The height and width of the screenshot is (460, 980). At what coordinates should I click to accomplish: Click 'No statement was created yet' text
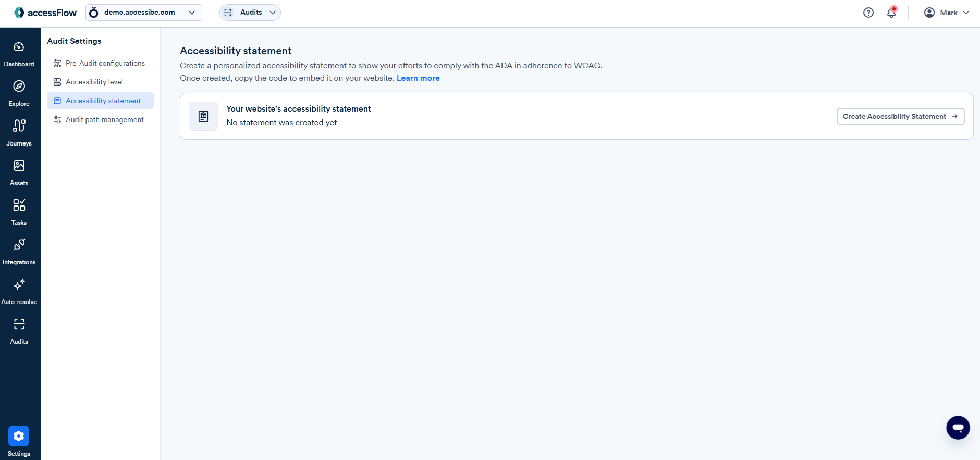point(281,123)
